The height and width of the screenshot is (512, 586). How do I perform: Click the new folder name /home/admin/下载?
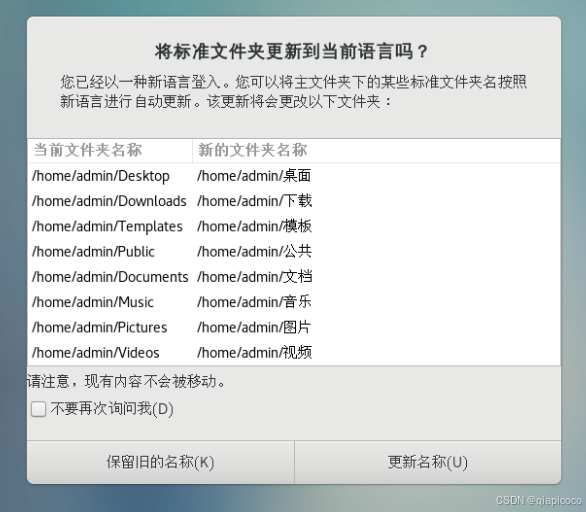(255, 201)
